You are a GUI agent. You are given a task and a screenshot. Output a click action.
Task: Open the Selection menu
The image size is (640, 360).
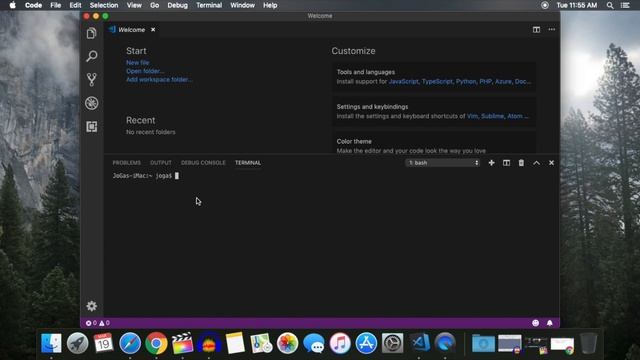click(x=104, y=5)
